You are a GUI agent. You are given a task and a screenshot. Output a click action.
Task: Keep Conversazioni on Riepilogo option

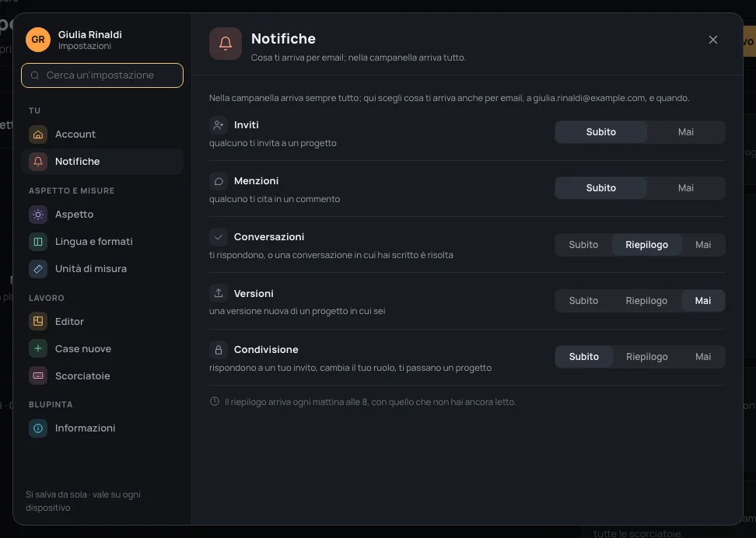[646, 245]
